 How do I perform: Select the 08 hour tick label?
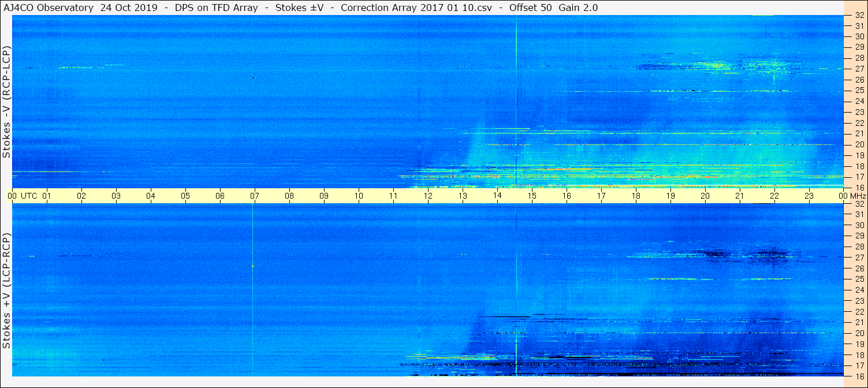(x=289, y=196)
